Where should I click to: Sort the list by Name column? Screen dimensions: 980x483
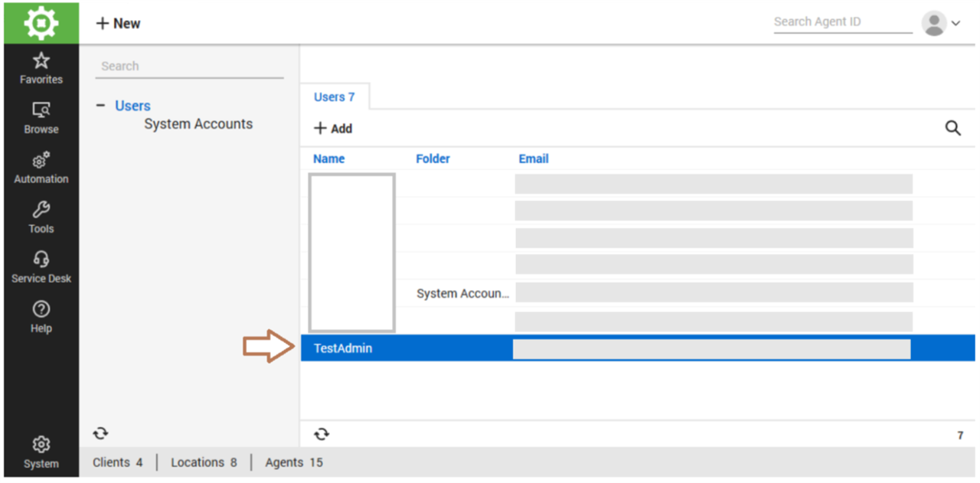click(329, 158)
